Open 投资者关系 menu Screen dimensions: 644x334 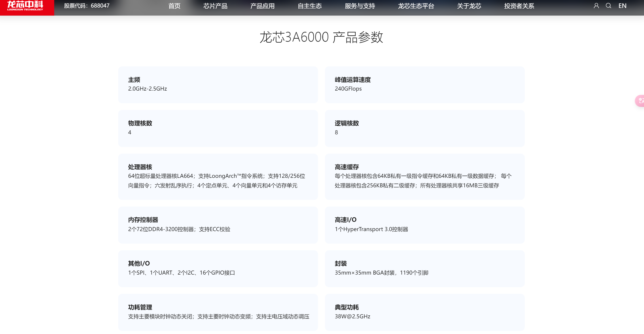(x=519, y=6)
